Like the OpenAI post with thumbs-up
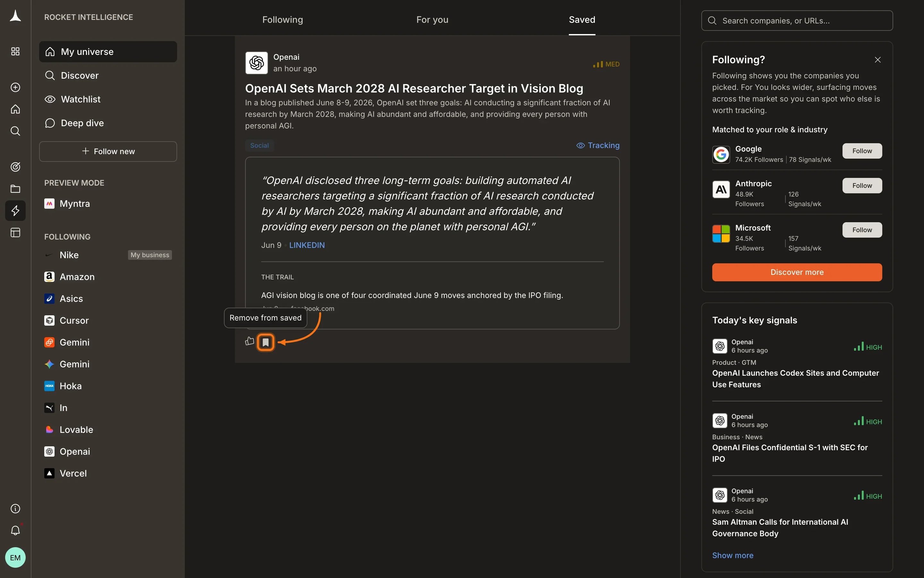The image size is (924, 578). point(250,341)
